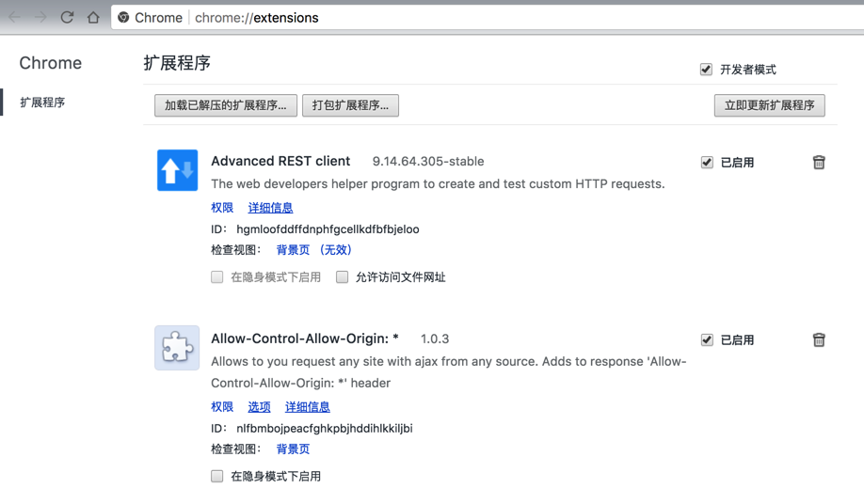Click the Advanced REST client icon
The width and height of the screenshot is (864, 504).
click(x=177, y=170)
